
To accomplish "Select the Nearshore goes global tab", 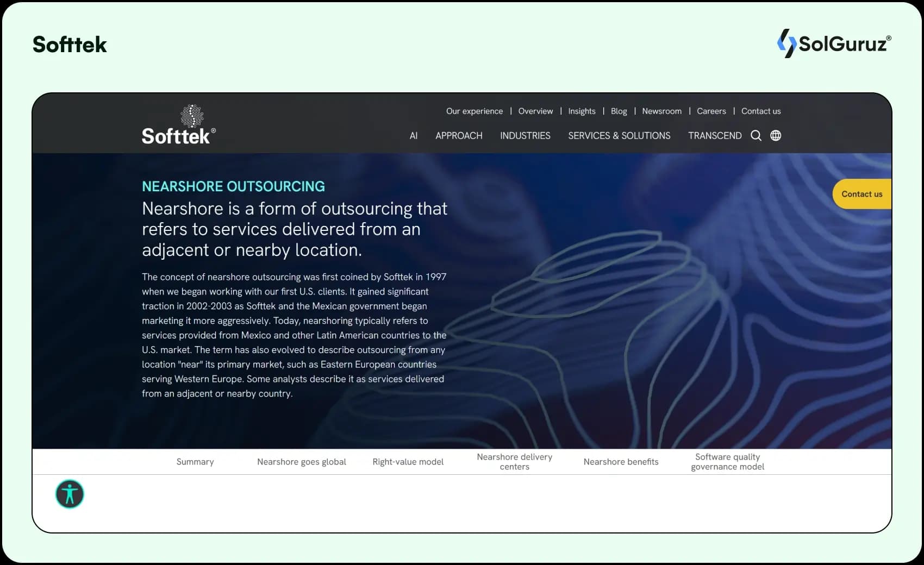I will coord(302,462).
